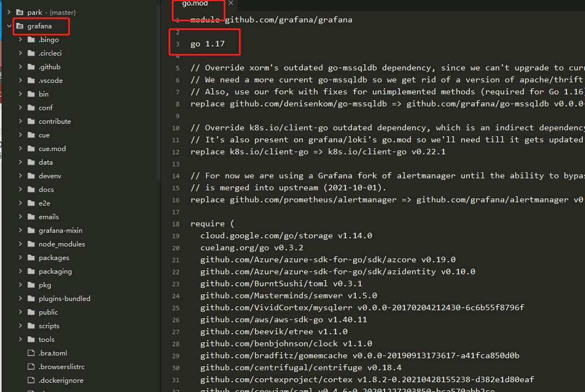Click the pkg folder icon
The width and height of the screenshot is (585, 392).
point(31,285)
